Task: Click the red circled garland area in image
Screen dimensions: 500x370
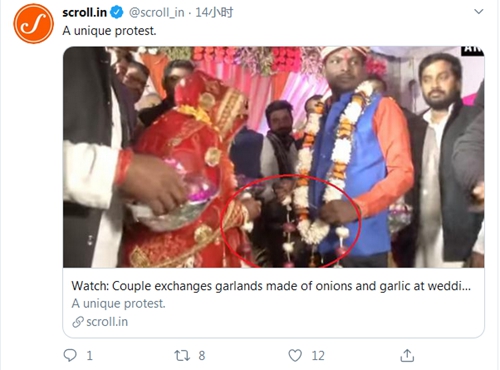Action: (x=291, y=221)
